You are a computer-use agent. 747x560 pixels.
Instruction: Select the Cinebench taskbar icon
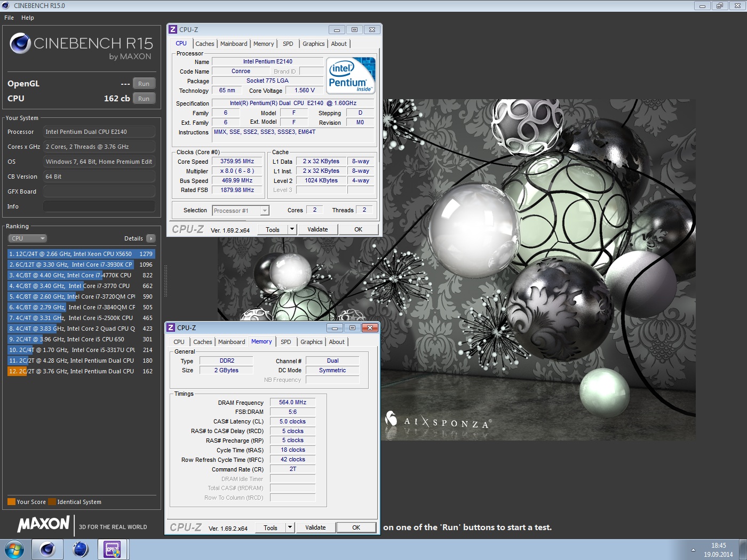coord(47,549)
